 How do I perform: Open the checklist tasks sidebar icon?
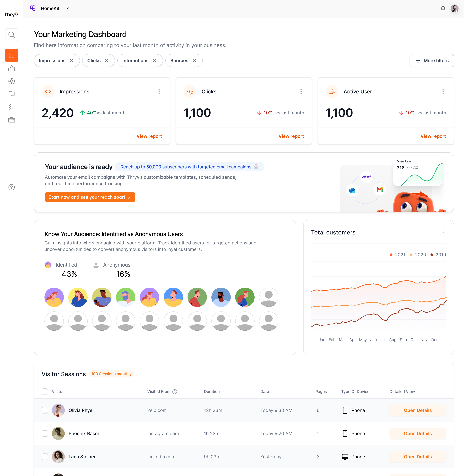(11, 107)
